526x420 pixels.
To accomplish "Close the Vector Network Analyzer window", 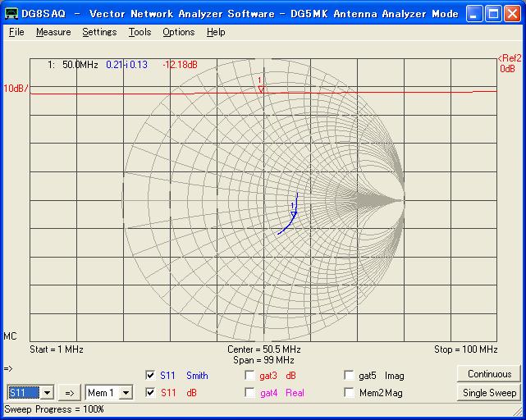I will click(513, 14).
